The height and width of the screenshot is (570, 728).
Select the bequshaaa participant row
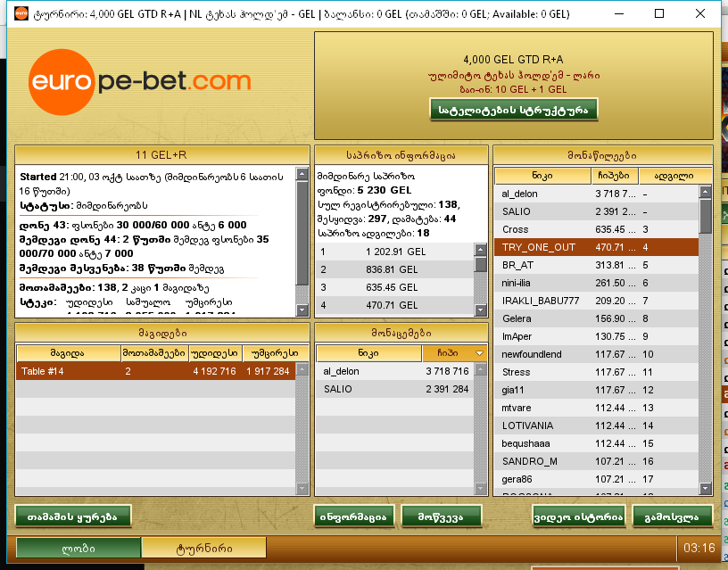pos(597,443)
